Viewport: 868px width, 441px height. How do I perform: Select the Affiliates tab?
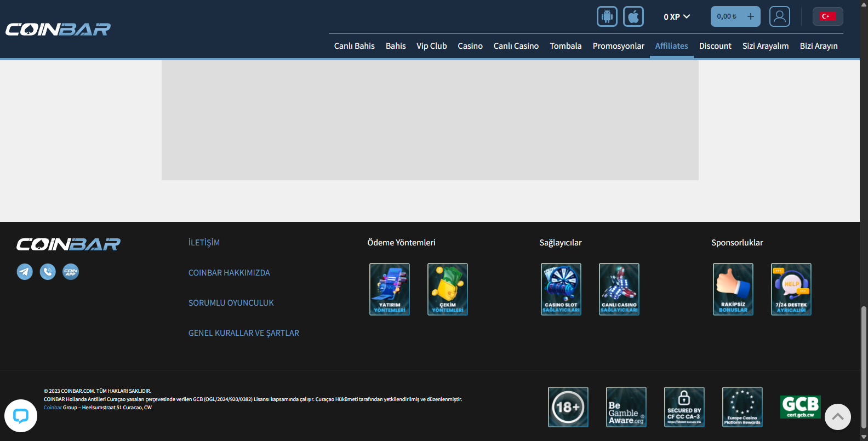tap(672, 46)
